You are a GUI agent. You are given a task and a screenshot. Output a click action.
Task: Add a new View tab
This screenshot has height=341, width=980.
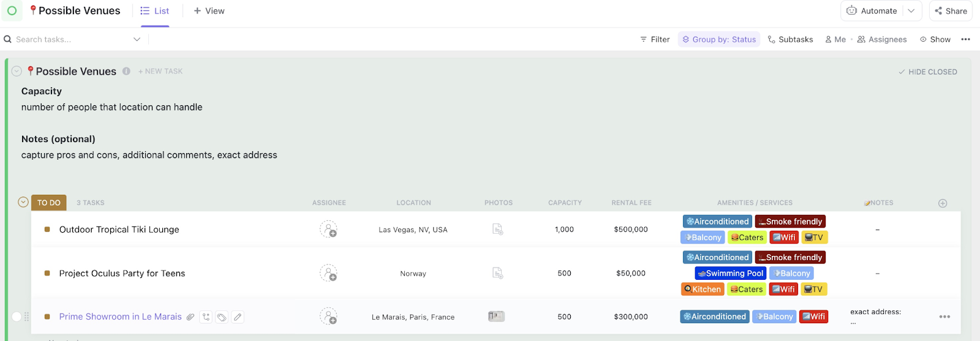tap(209, 11)
